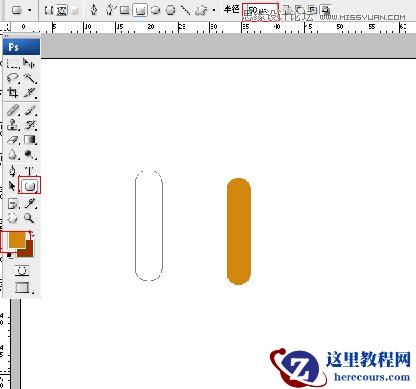This screenshot has height=389, width=416.
Task: Click the orange filled rounded shape
Action: pos(239,231)
